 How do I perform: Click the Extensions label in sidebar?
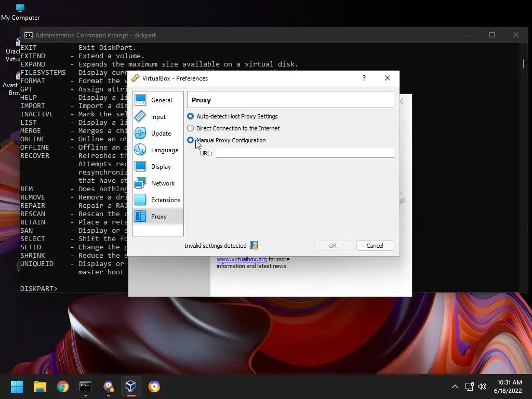pyautogui.click(x=166, y=200)
